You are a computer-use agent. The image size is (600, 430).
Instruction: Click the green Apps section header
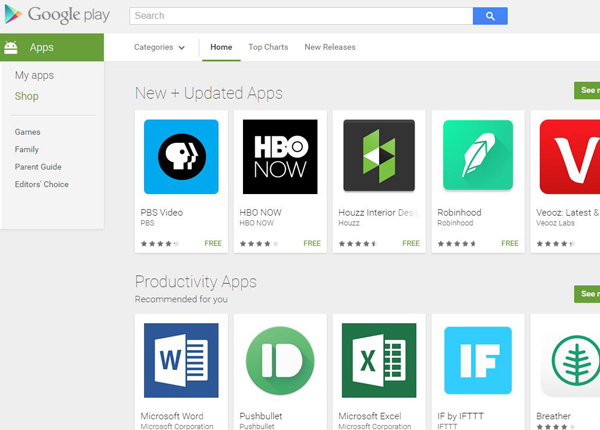click(x=52, y=47)
